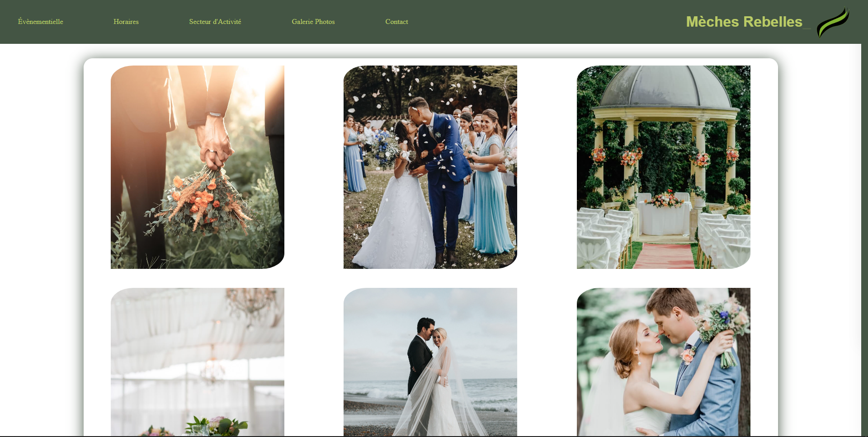The height and width of the screenshot is (437, 868).
Task: Open the beach couple with veil photo
Action: pyautogui.click(x=430, y=362)
